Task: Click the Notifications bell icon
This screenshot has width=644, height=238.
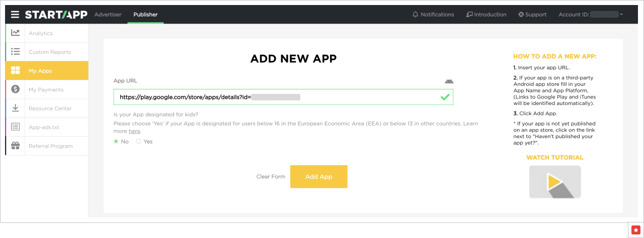Action: 415,15
